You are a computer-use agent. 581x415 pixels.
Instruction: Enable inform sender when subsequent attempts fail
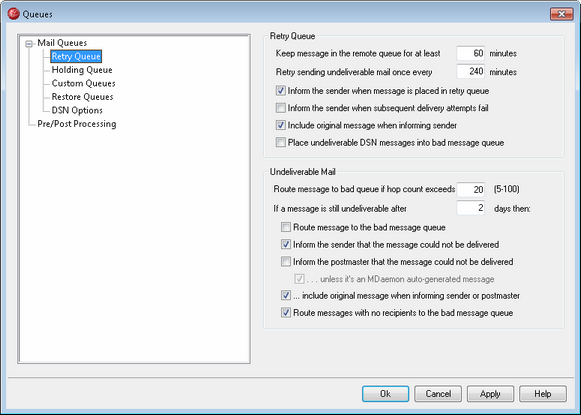click(280, 108)
